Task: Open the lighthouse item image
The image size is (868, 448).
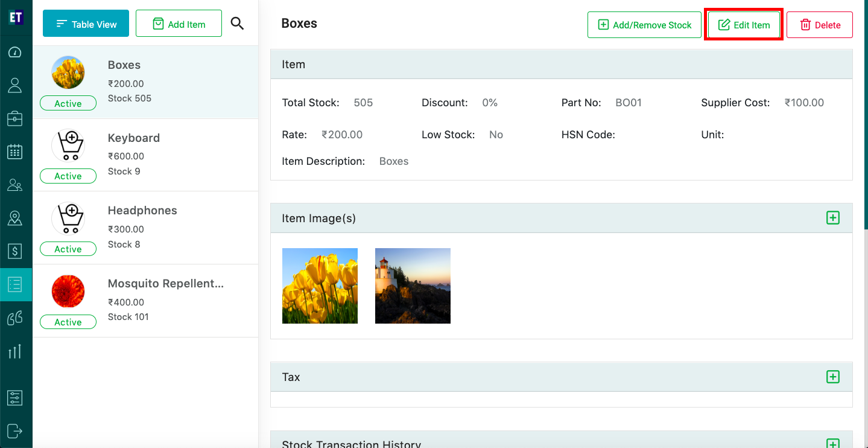Action: pos(413,286)
